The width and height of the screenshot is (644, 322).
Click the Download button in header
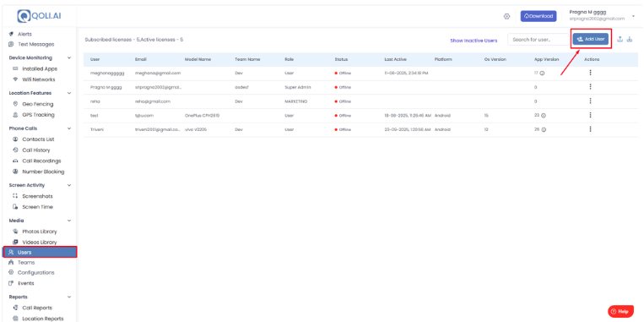tap(538, 16)
